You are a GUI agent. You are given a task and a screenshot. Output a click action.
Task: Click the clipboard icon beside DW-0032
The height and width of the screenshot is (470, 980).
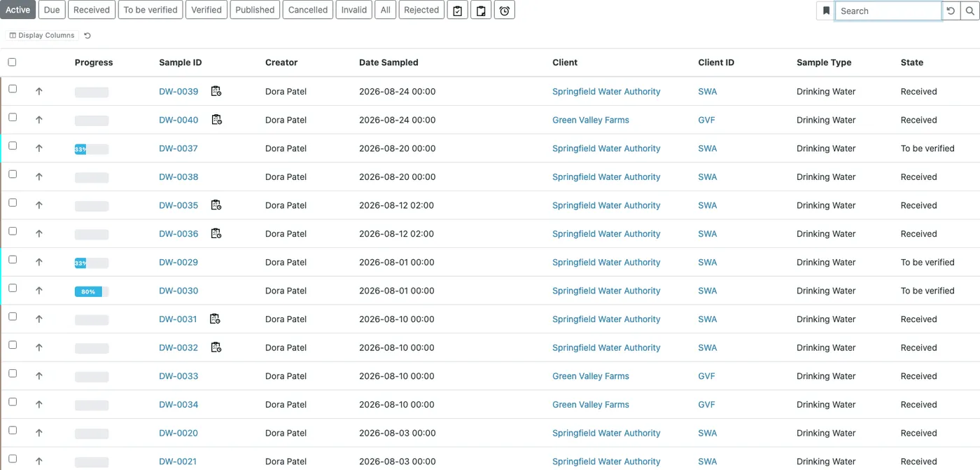coord(216,347)
